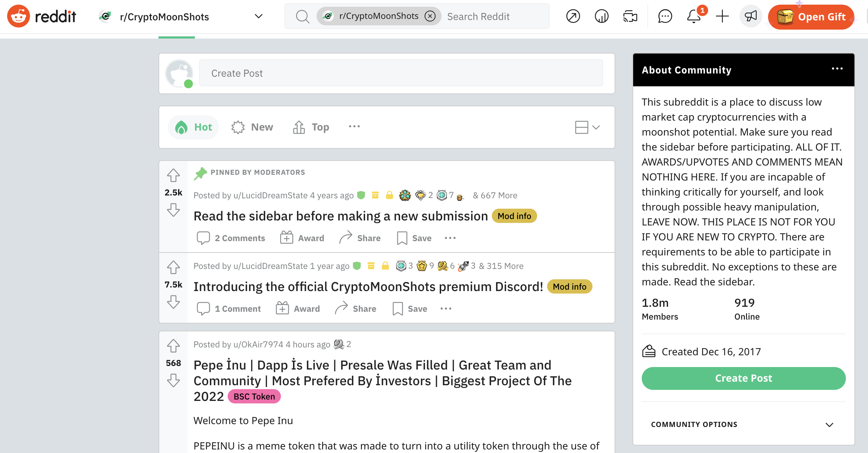Open more sort options ellipsis

coord(354,126)
